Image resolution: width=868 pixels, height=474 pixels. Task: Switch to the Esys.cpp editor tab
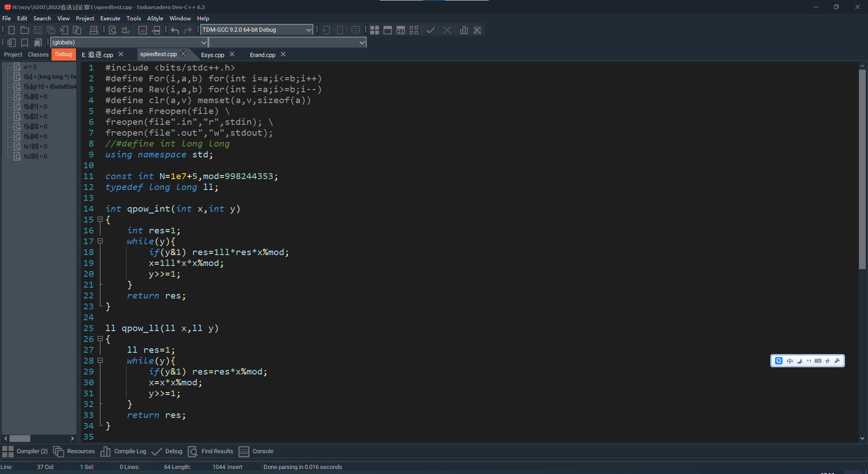[212, 55]
